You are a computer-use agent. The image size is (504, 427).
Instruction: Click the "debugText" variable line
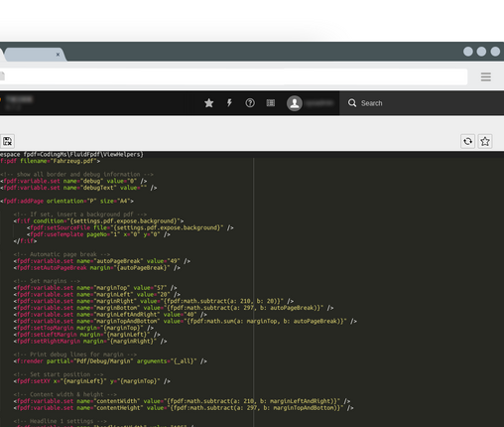tap(78, 188)
